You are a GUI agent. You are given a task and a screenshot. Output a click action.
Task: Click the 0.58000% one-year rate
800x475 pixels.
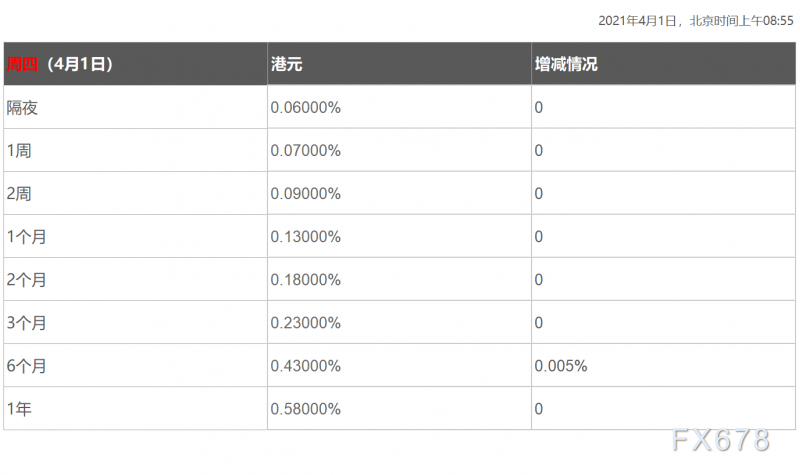pos(305,409)
